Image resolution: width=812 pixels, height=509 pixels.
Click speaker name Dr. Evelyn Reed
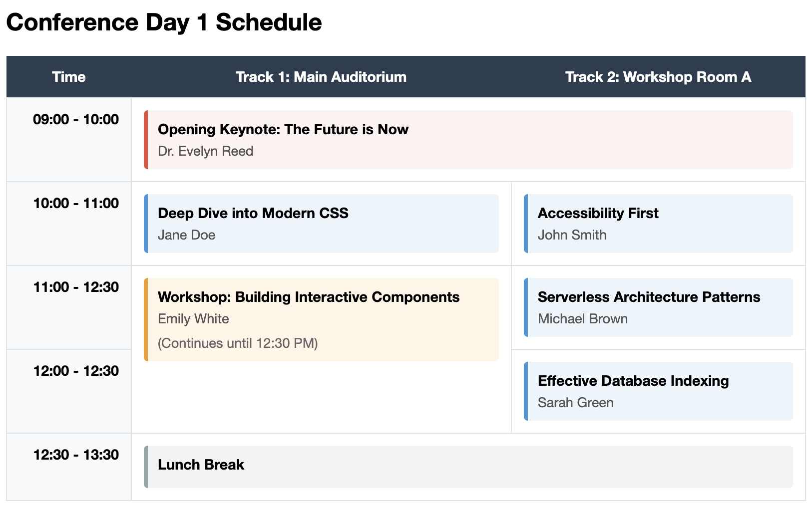(x=206, y=151)
